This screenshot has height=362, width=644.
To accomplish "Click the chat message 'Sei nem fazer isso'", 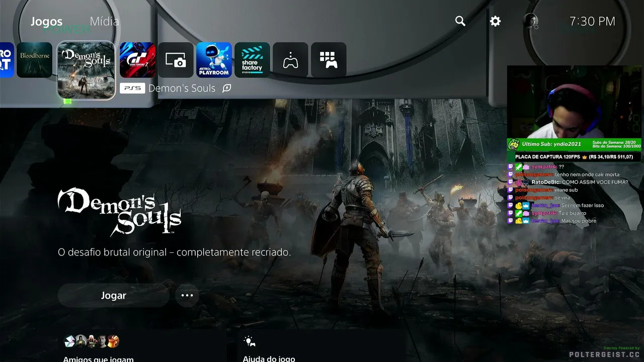I will [x=583, y=206].
